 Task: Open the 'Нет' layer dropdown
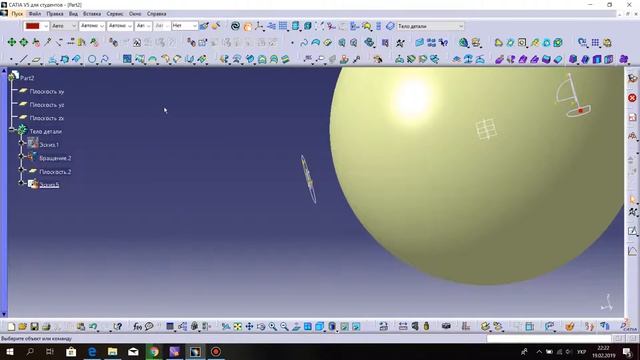pos(184,26)
